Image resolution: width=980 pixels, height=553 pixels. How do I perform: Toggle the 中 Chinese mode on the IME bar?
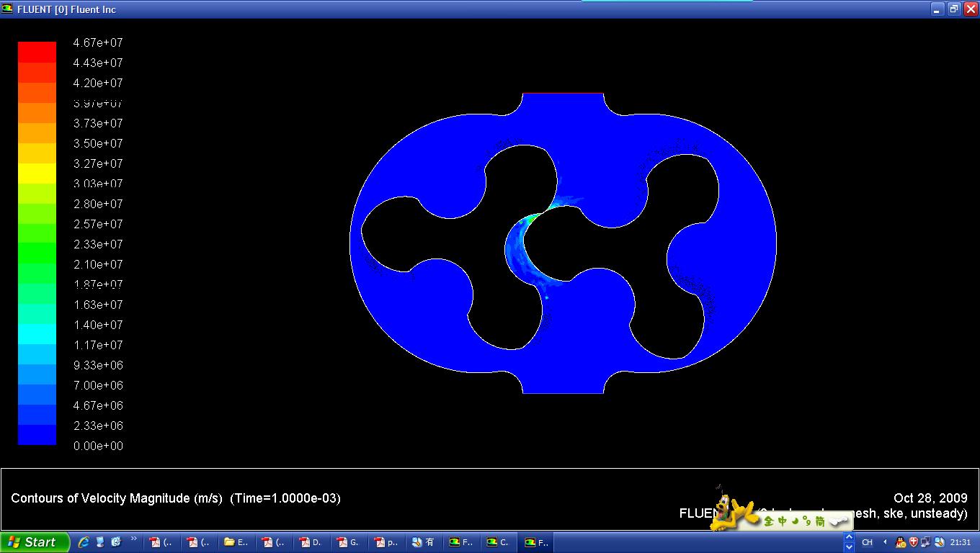[782, 521]
